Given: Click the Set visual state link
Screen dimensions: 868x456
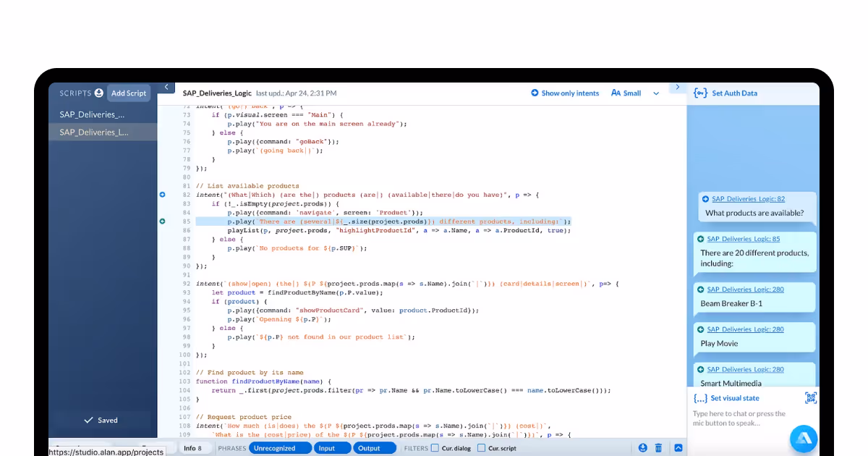Looking at the screenshot, I should pos(735,398).
